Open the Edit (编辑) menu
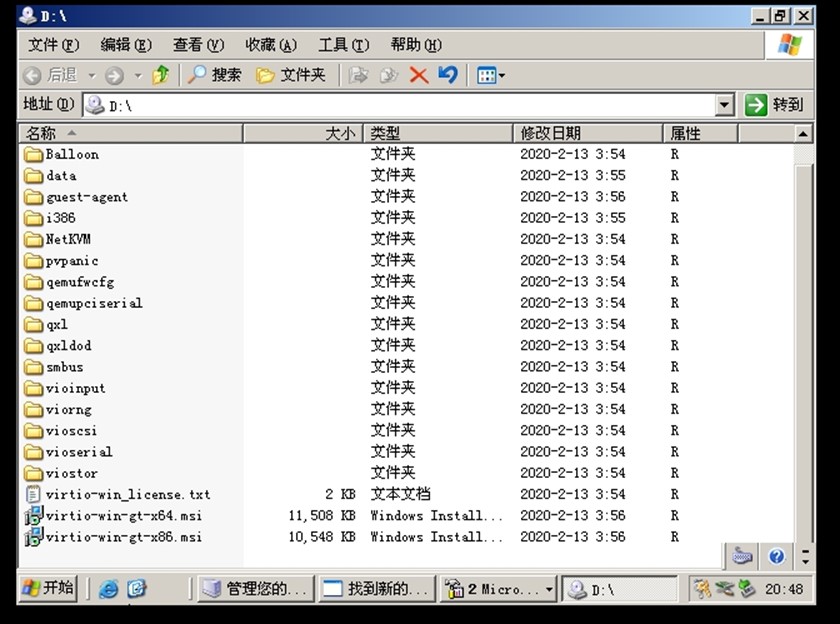840x624 pixels. 126,45
